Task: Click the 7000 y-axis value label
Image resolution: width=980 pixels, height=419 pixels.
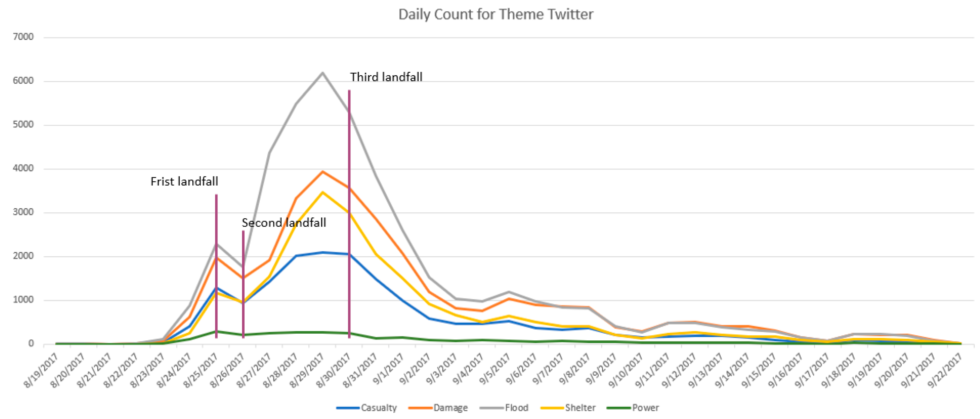Action: pyautogui.click(x=23, y=37)
